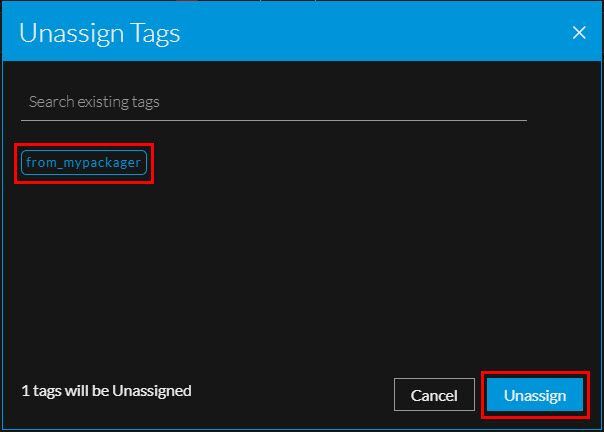The width and height of the screenshot is (604, 432).
Task: Click the X icon in dialog header
Action: click(x=579, y=32)
